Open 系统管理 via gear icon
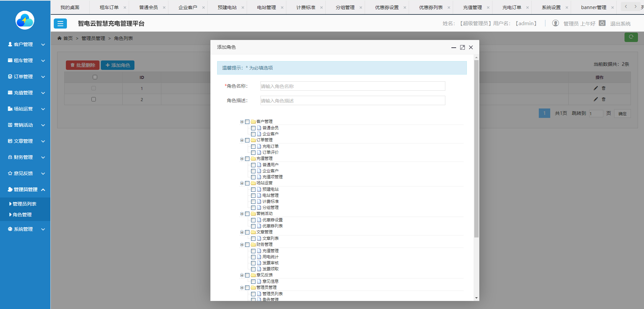The width and height of the screenshot is (644, 309). pyautogui.click(x=9, y=229)
